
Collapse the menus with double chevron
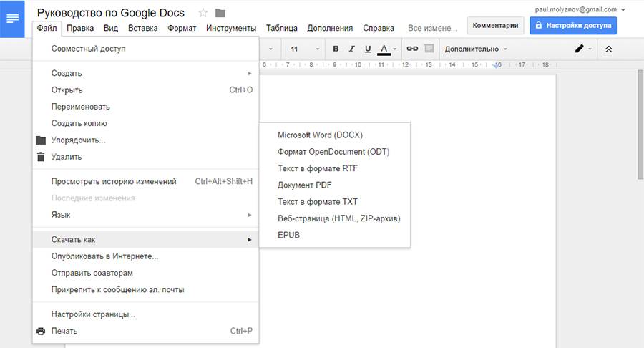point(609,49)
